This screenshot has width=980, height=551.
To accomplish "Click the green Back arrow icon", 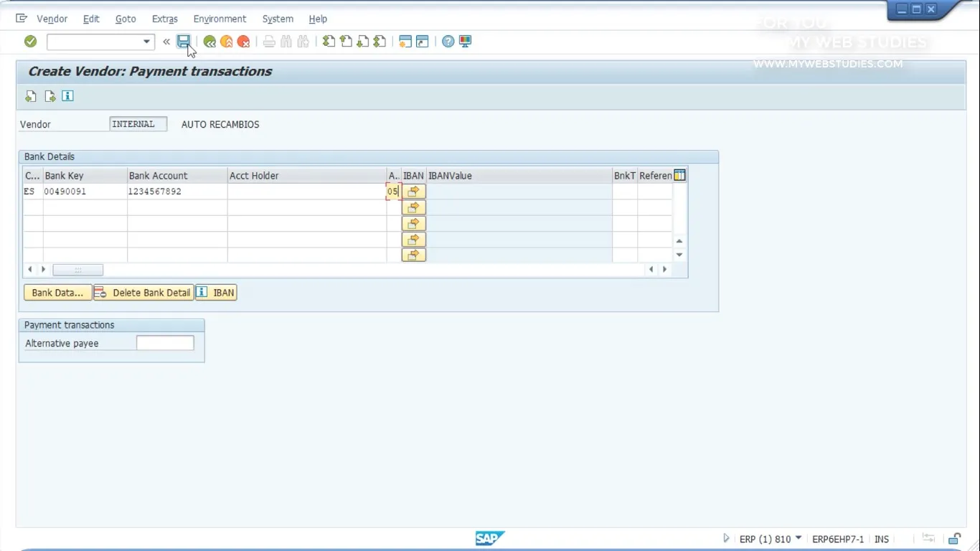I will tap(209, 42).
